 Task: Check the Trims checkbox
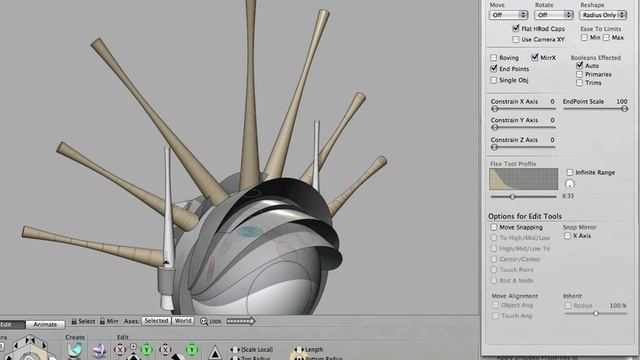(x=580, y=83)
